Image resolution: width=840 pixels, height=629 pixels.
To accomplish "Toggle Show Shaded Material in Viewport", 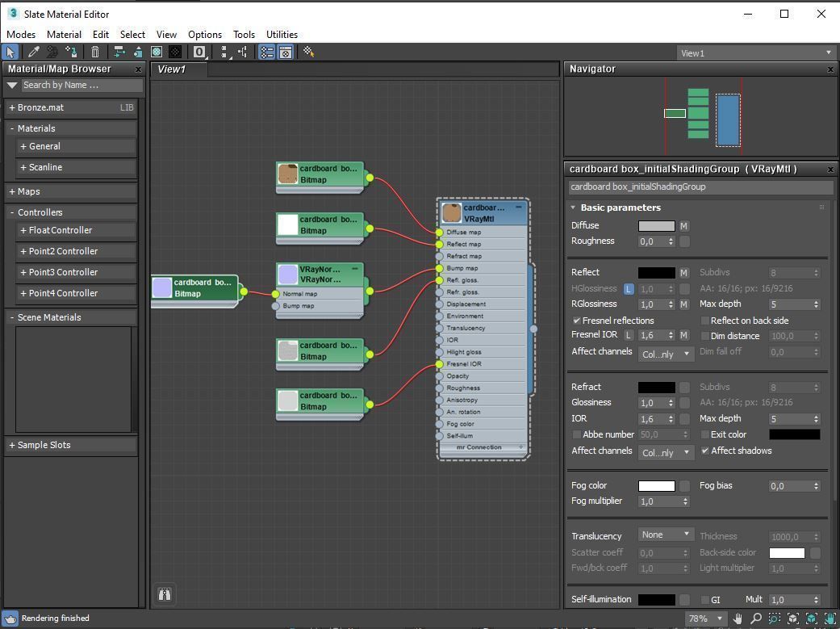I will click(157, 52).
